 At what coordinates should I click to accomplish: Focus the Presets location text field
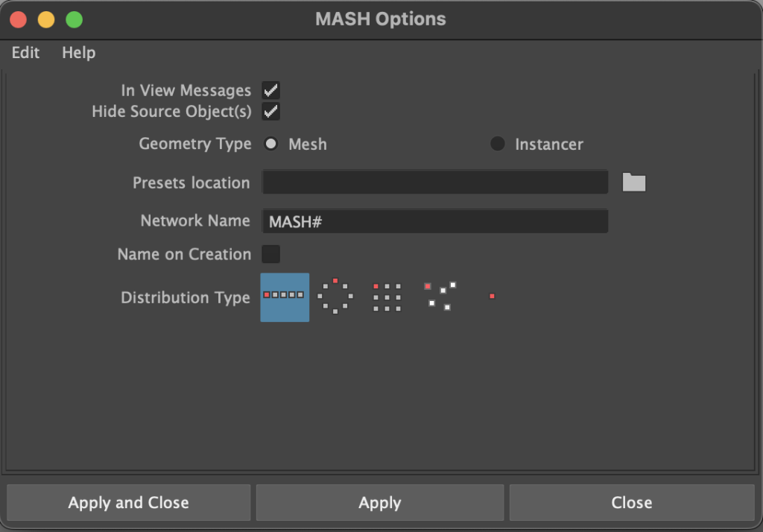tap(435, 182)
